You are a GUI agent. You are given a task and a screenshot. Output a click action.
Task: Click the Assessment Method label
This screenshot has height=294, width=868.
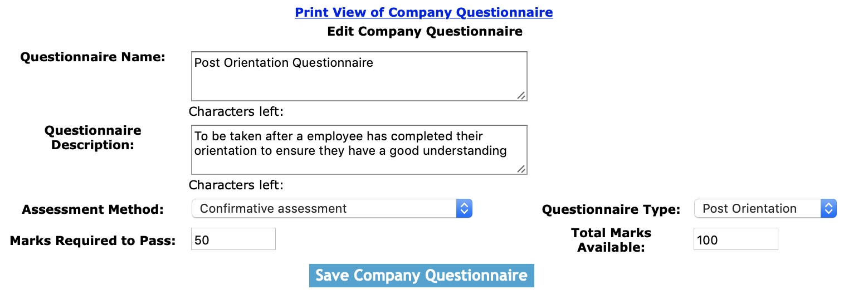point(92,210)
